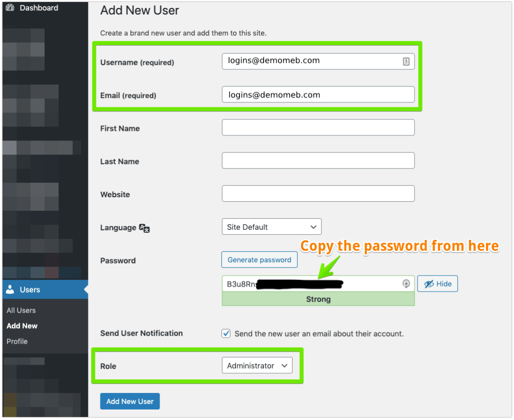Click the Users person icon in sidebar
514x420 pixels.
tap(10, 290)
